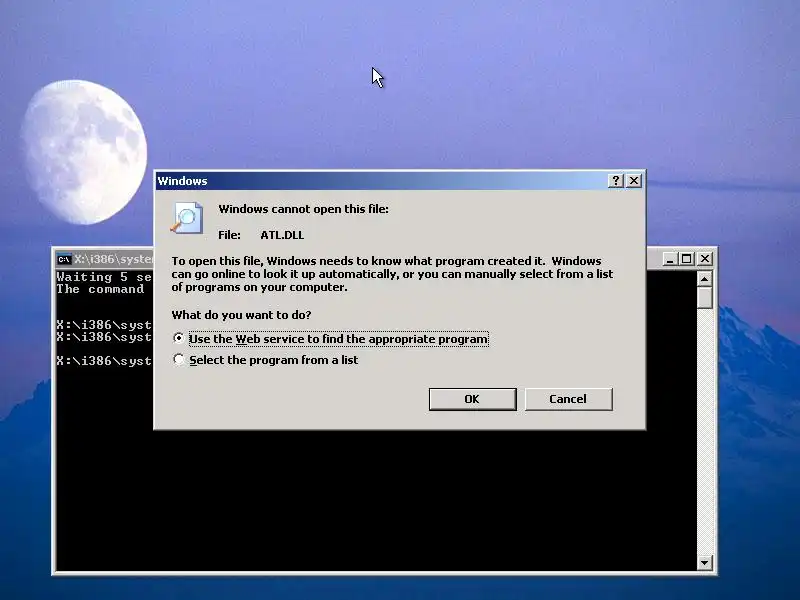Minimize the command prompt window
Image resolution: width=800 pixels, height=600 pixels.
pos(670,259)
